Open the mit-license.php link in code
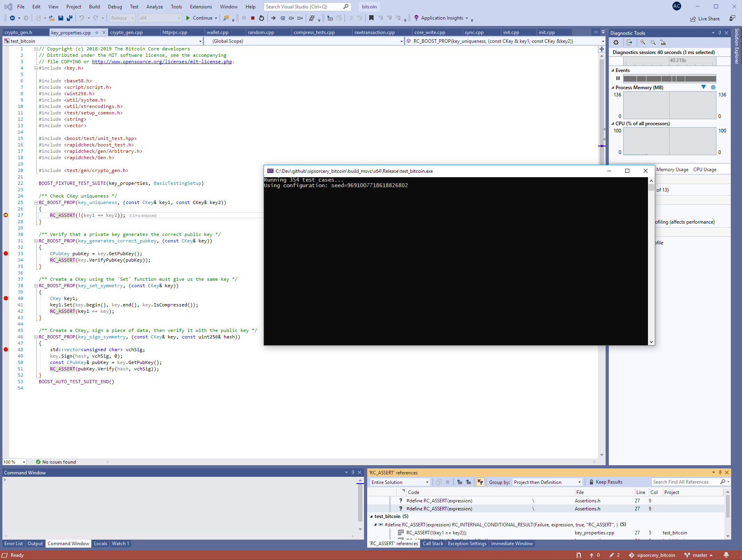 [162, 62]
